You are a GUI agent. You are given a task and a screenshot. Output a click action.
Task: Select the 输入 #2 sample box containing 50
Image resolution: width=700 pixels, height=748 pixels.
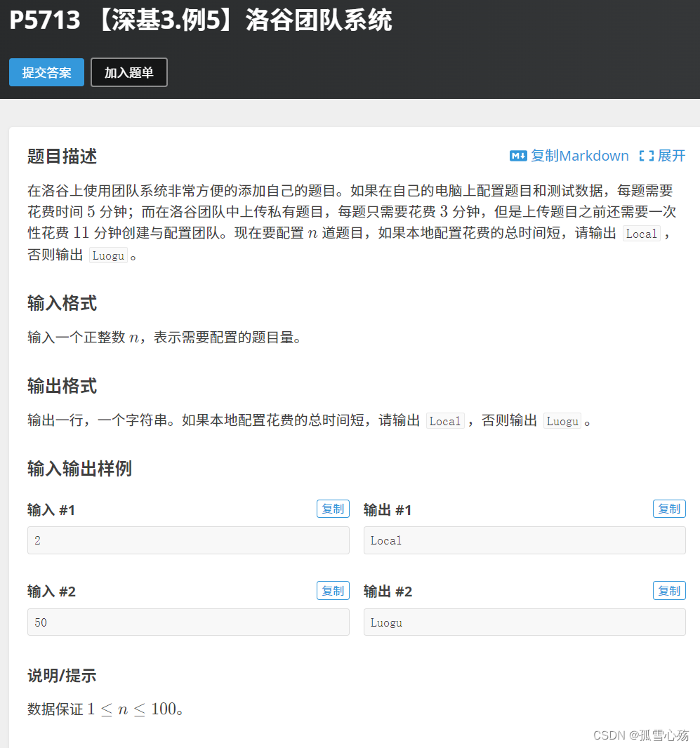coord(188,622)
